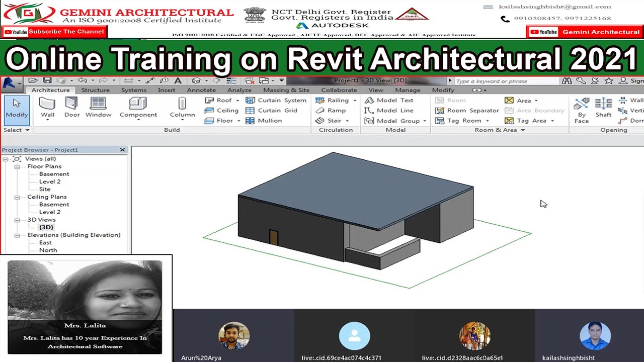Select the Opening By Face tool
Viewport: 644px width, 362px height.
[x=582, y=110]
